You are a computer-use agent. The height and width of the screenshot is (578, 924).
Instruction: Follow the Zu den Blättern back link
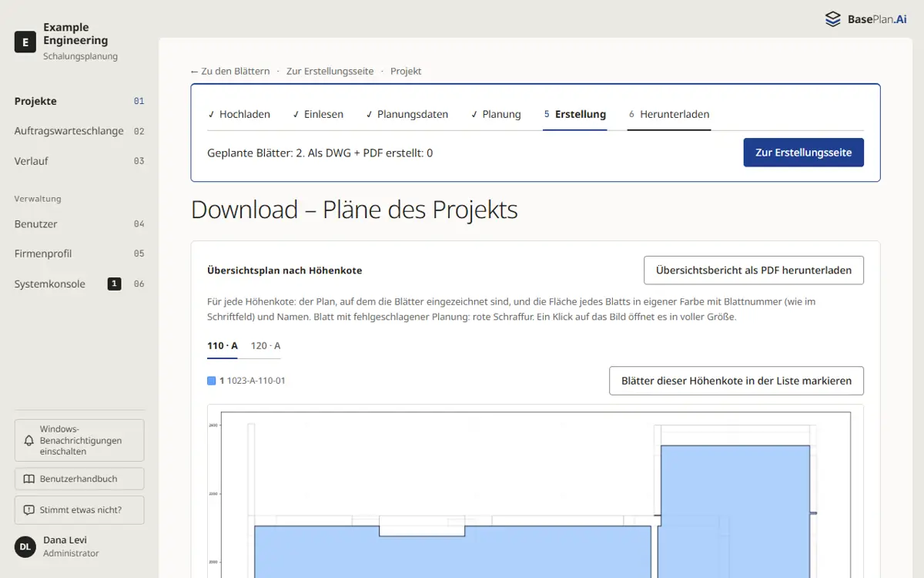click(230, 71)
